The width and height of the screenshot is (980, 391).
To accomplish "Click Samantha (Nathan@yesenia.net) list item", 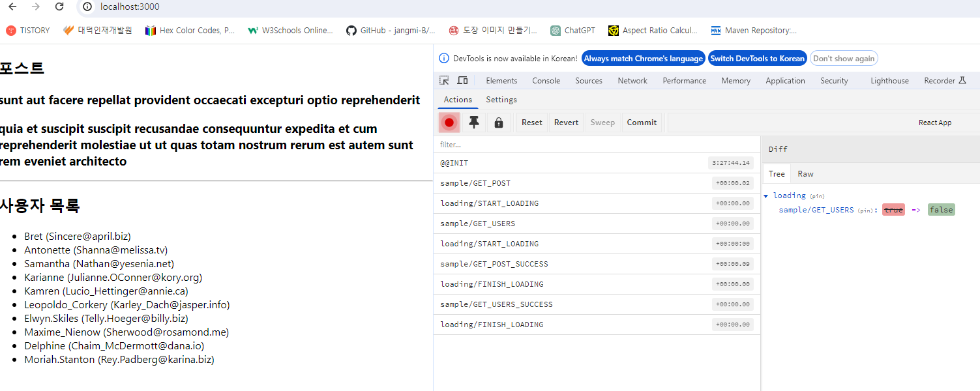I will (x=99, y=263).
